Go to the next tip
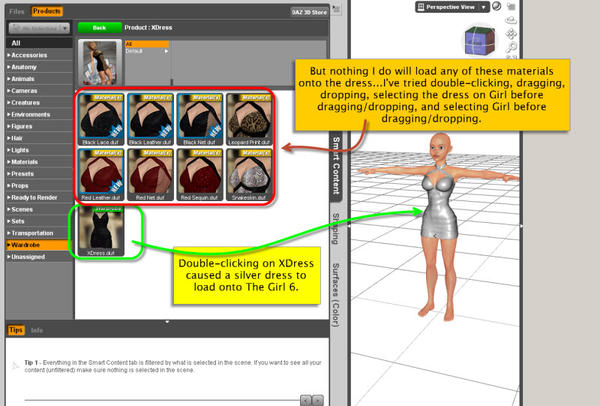The height and width of the screenshot is (406, 600). (x=318, y=400)
